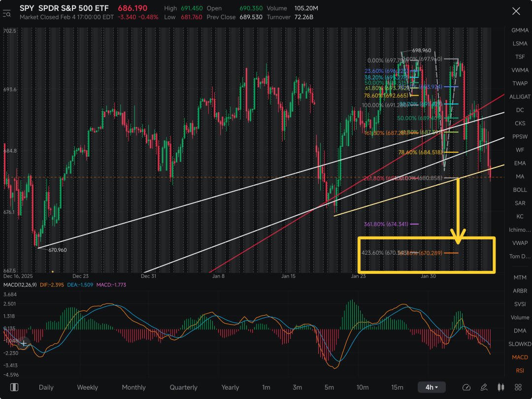Select the 10m interval

point(363,387)
